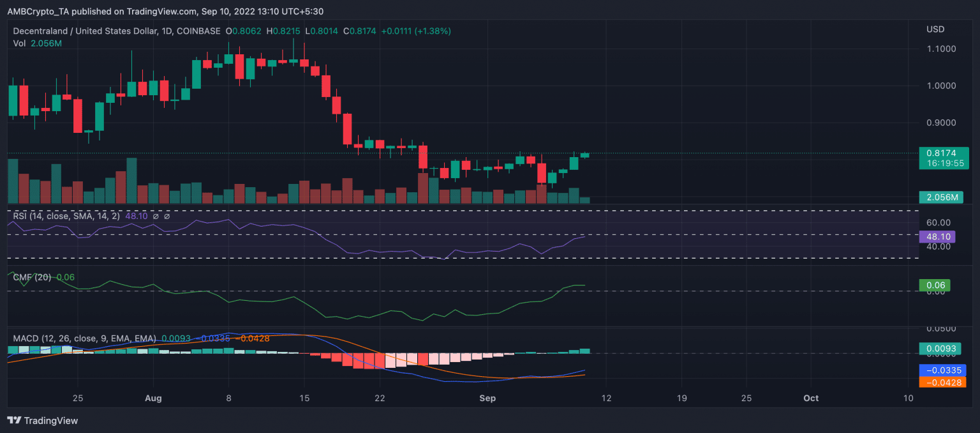This screenshot has height=433, width=980.
Task: Click the USD currency label on price axis
Action: 935,29
